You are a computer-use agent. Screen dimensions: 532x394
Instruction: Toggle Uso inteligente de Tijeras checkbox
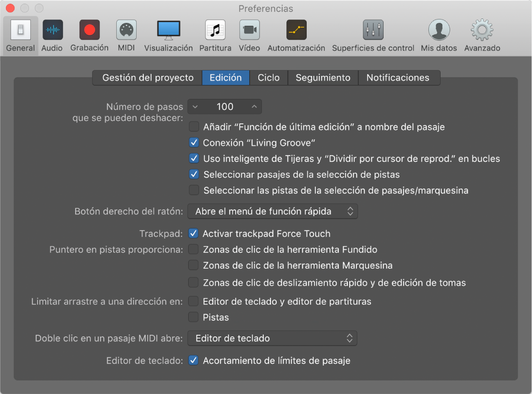pos(194,159)
